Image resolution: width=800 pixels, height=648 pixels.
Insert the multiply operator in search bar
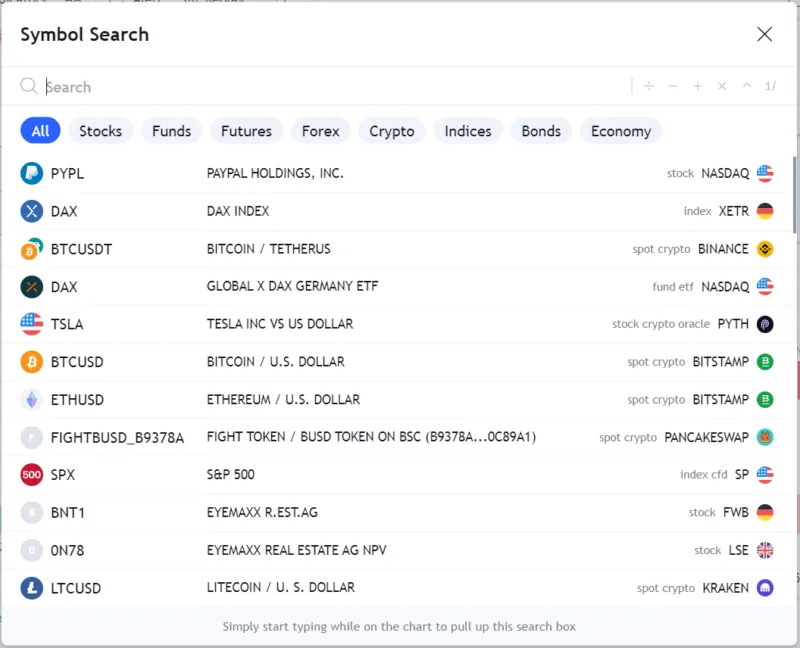coord(722,87)
